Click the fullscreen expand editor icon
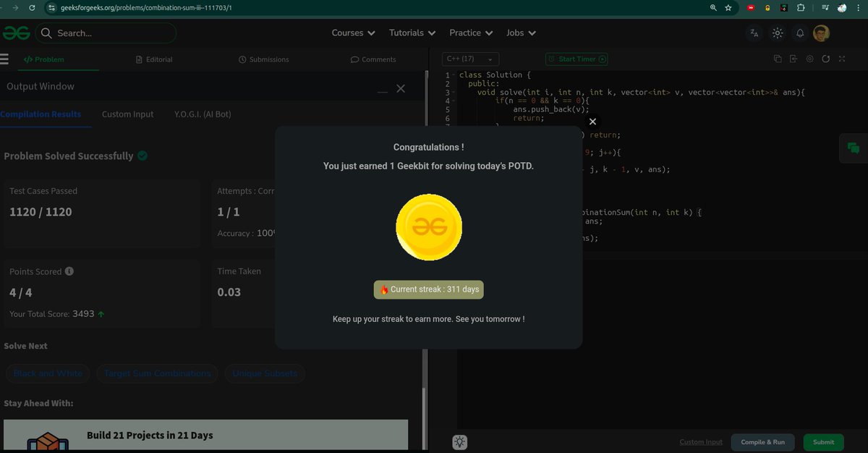The width and height of the screenshot is (868, 453). (x=841, y=59)
